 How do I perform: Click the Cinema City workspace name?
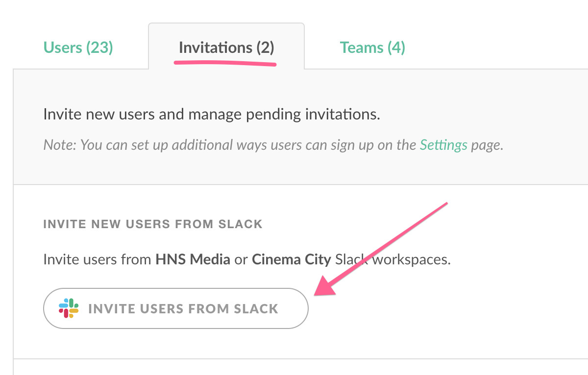point(292,259)
